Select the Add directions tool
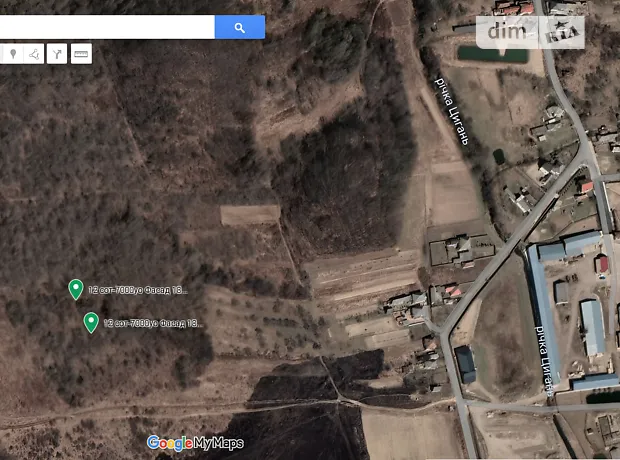Screen dimensions: 620x460 point(57,54)
